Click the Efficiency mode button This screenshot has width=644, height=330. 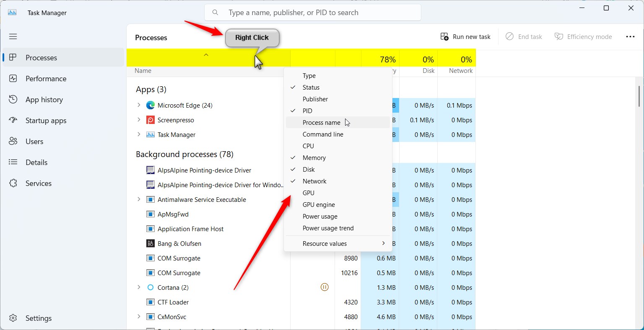[583, 36]
